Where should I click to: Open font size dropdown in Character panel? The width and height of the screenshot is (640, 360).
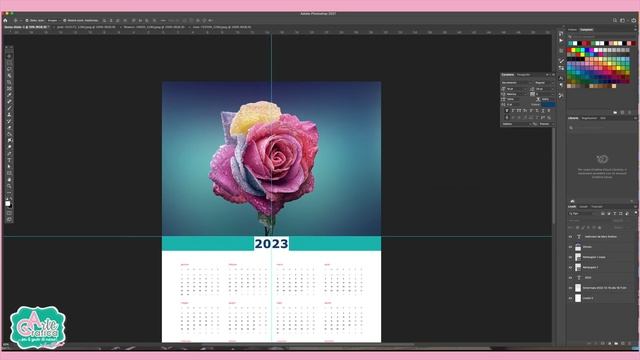tap(517, 89)
